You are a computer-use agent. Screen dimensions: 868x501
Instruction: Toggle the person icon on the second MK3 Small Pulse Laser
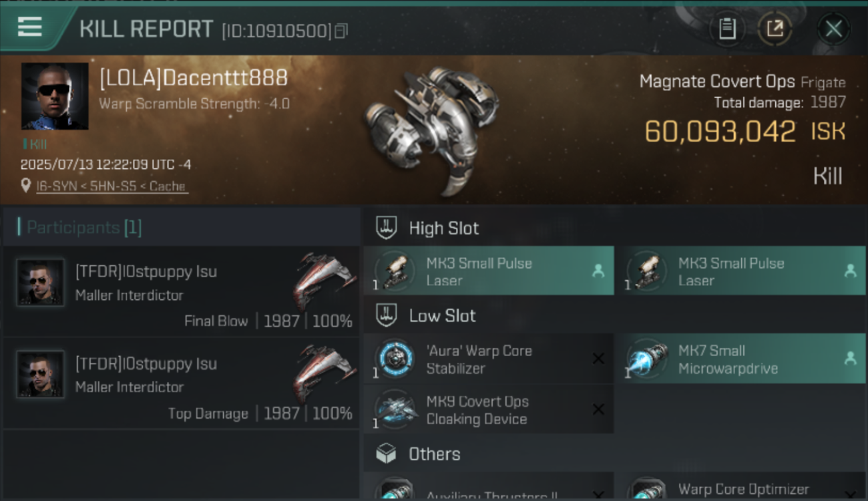click(850, 271)
